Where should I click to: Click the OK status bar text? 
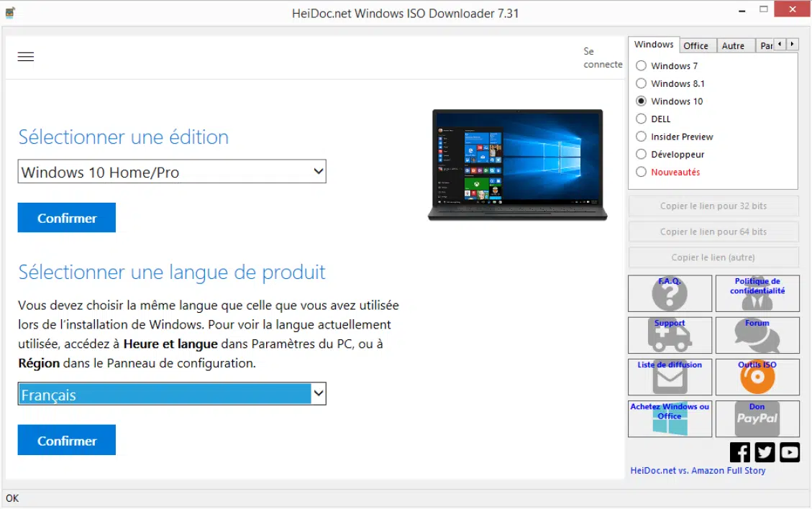12,498
